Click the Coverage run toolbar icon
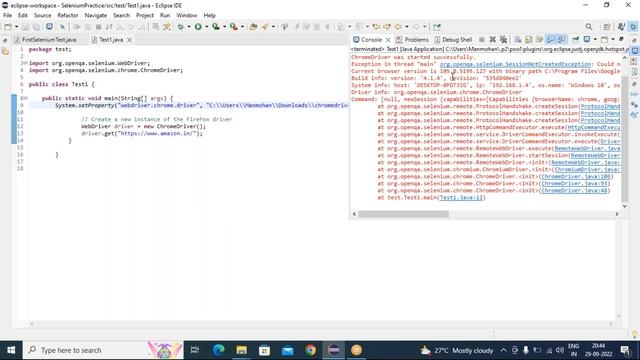 pyautogui.click(x=216, y=27)
